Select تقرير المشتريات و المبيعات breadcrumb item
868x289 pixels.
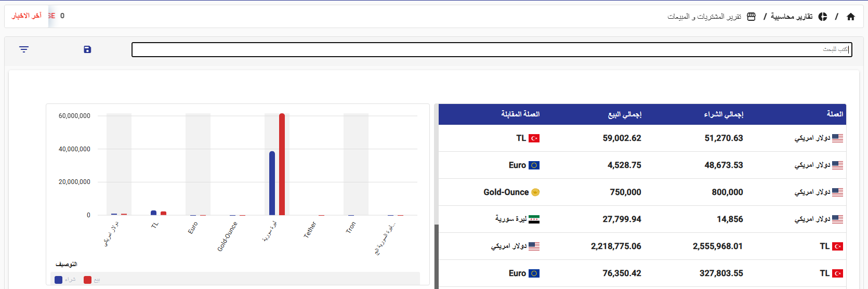pos(704,17)
